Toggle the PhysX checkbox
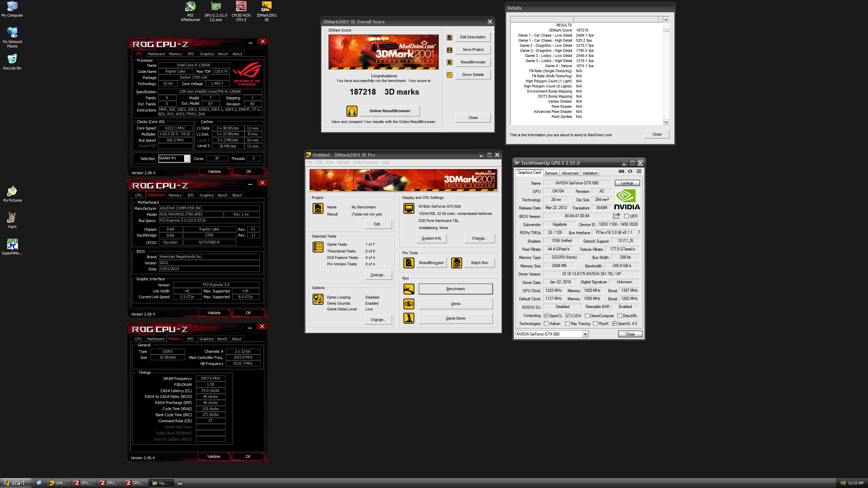Screen dimensions: 868x488 595,324
